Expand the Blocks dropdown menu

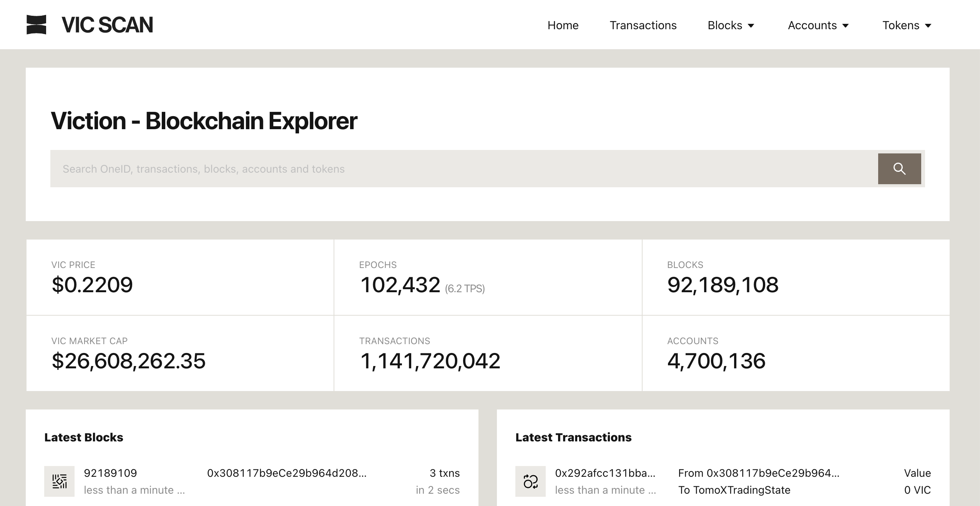(731, 25)
